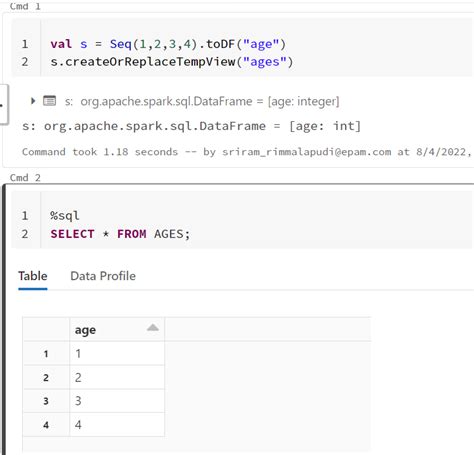Screen dimensions: 474x455
Task: Click output text s: org.apache.spark.sql.DataFrame = [age: int]
Action: pos(191,126)
